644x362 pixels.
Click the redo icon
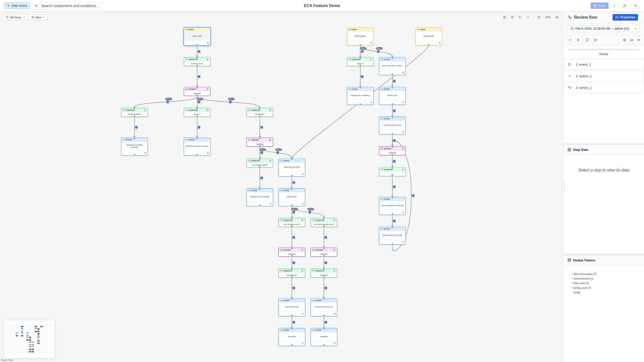(x=528, y=17)
